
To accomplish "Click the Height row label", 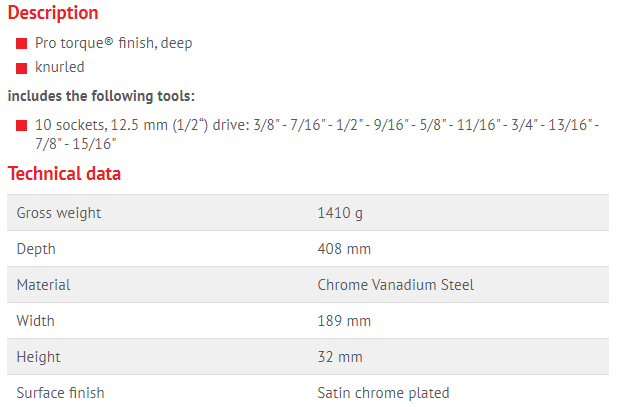I will tap(39, 357).
